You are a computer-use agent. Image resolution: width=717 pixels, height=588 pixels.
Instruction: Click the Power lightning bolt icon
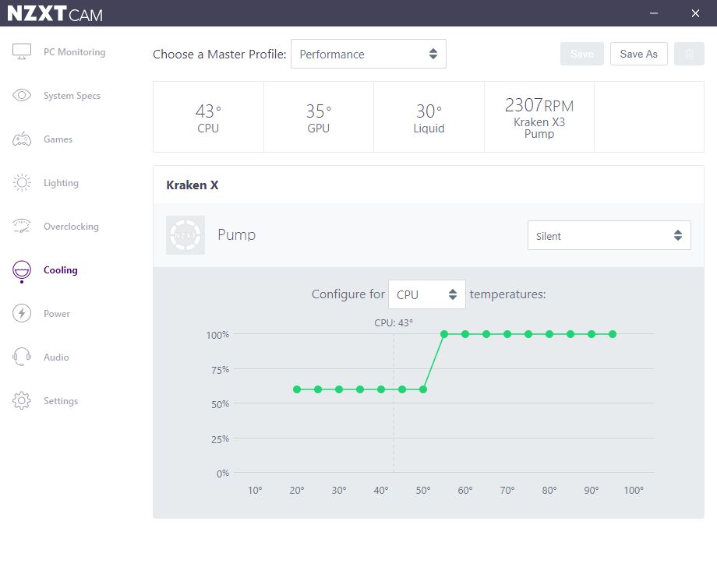pos(22,313)
